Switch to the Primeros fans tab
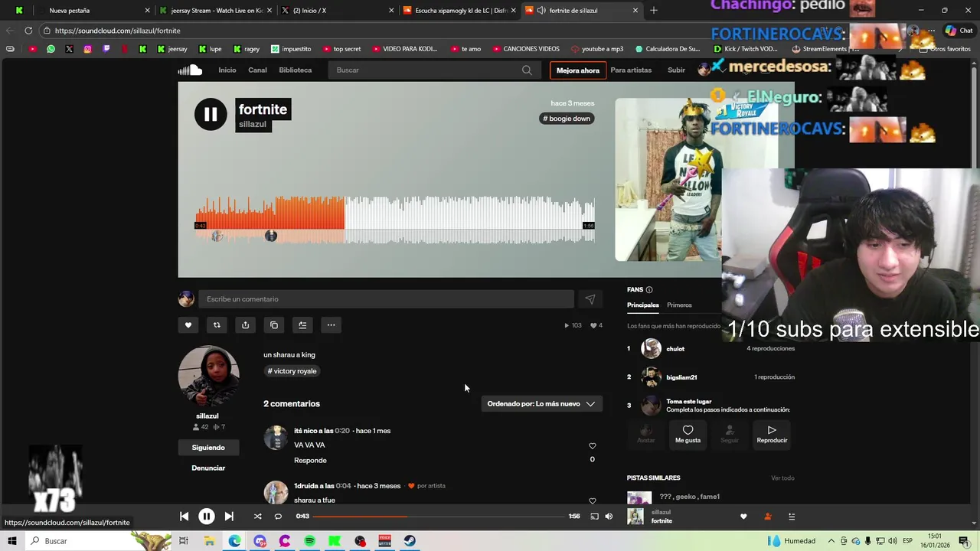The height and width of the screenshot is (551, 980). coord(679,305)
